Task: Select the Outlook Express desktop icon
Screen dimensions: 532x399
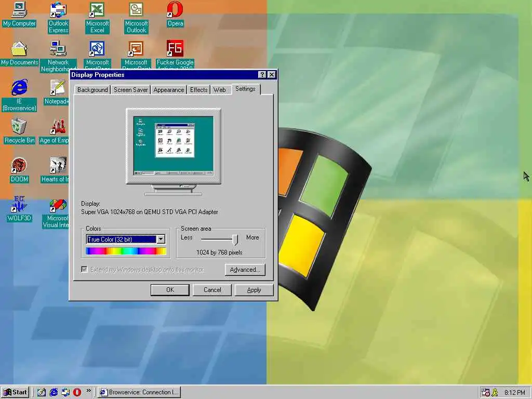Action: pos(58,18)
